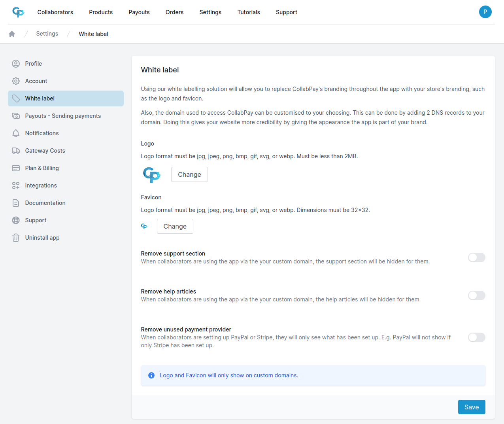The height and width of the screenshot is (424, 504).
Task: Turn on Remove unused payment provider
Action: pos(477,337)
